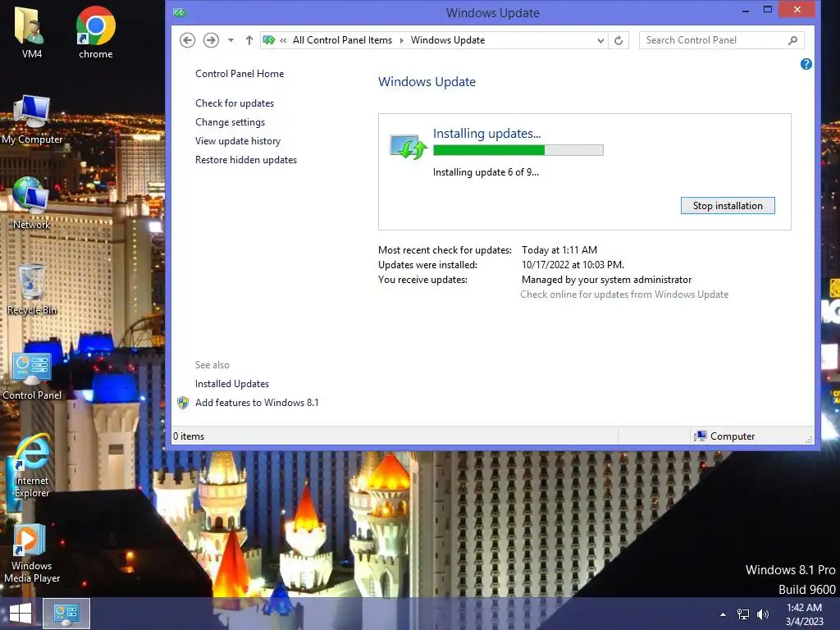Open the taskbar clock showing 1:42 AM
840x630 pixels.
tap(804, 614)
